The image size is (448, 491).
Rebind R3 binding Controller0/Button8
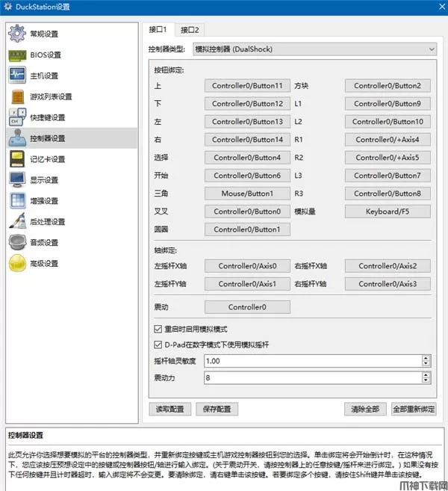pyautogui.click(x=388, y=194)
